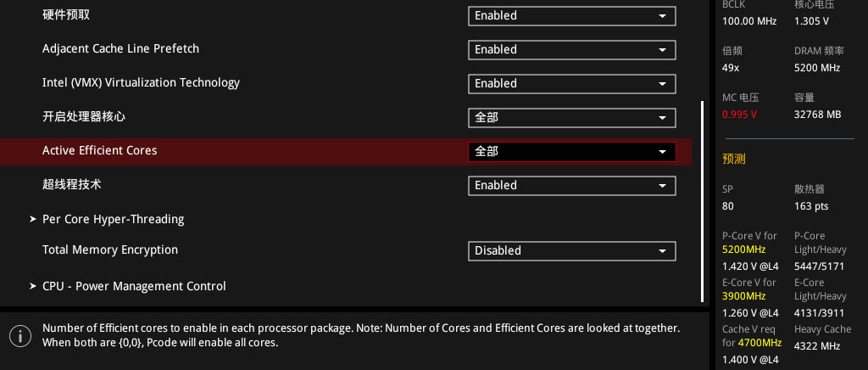Open the 硬件预取 Enabled dropdown

[x=572, y=16]
